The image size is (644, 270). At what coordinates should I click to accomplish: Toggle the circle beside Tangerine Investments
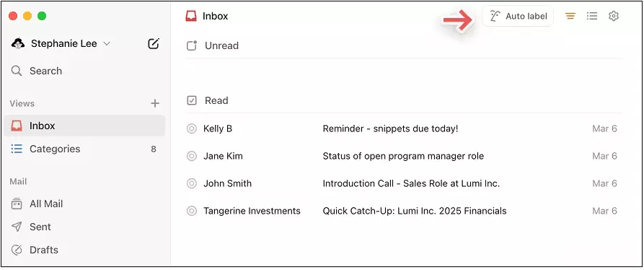tap(191, 211)
